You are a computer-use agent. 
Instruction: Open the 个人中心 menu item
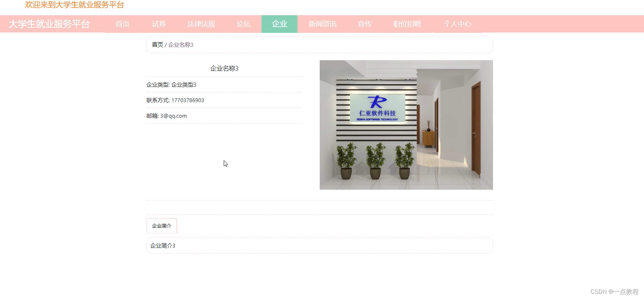coord(457,24)
